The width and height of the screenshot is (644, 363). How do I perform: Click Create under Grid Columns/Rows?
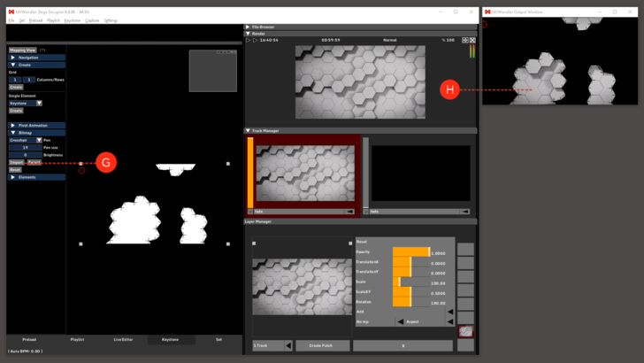(x=16, y=87)
